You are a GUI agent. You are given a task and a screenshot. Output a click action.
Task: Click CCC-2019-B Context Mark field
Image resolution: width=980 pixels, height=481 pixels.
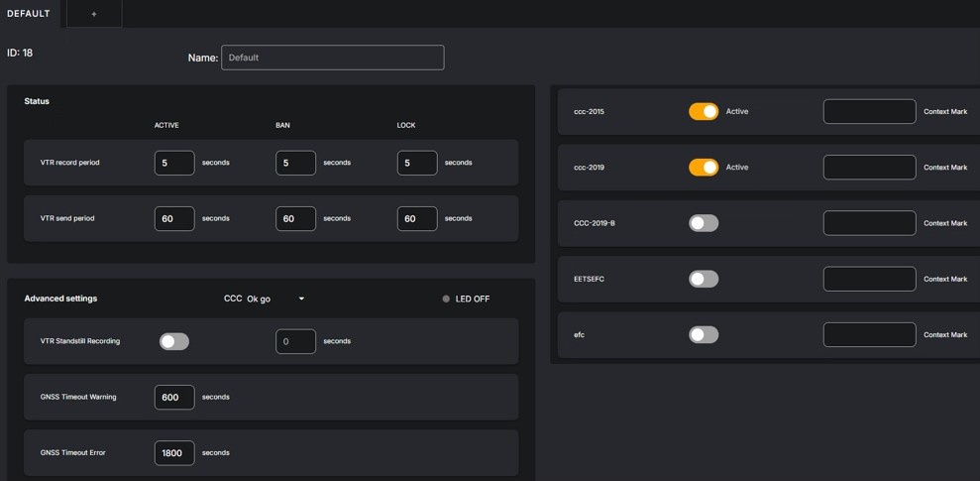click(x=869, y=223)
